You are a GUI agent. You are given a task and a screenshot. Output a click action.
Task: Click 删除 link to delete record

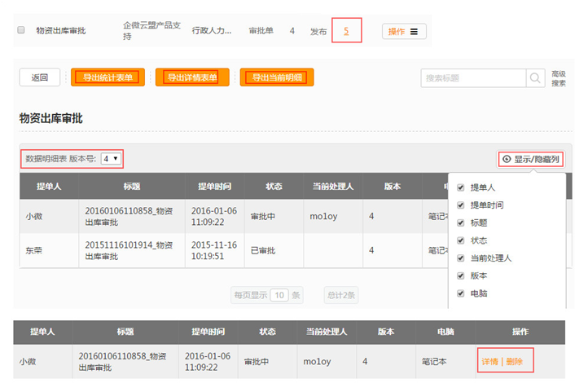pos(515,361)
